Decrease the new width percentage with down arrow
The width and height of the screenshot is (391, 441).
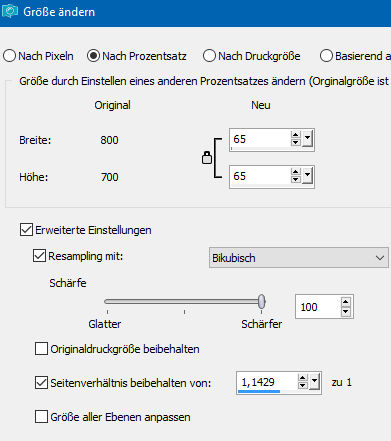point(295,142)
